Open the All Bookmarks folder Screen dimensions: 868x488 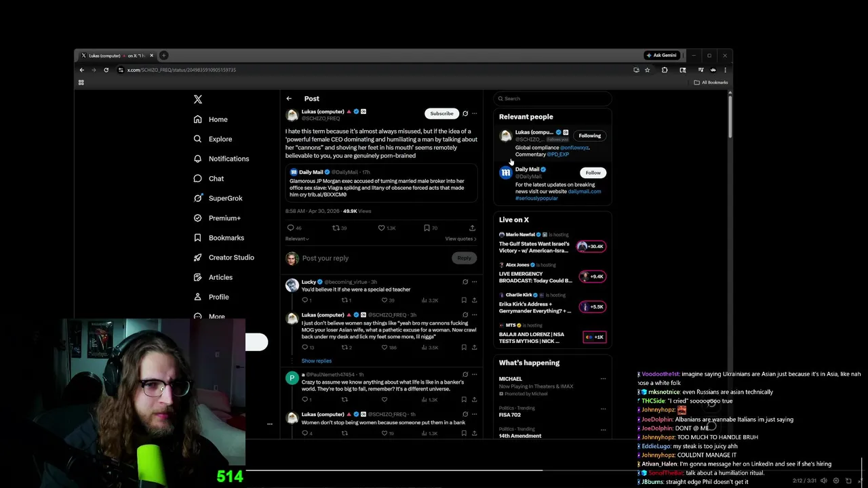pyautogui.click(x=711, y=83)
